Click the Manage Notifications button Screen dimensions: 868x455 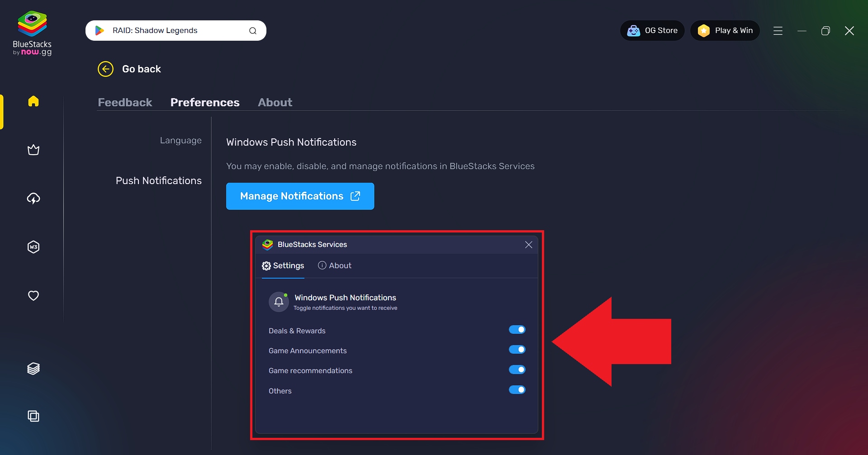point(300,196)
